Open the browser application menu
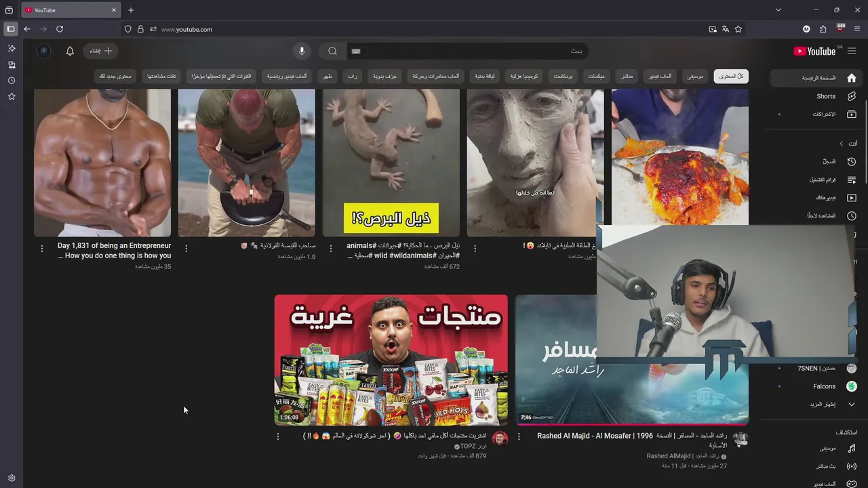 (857, 29)
